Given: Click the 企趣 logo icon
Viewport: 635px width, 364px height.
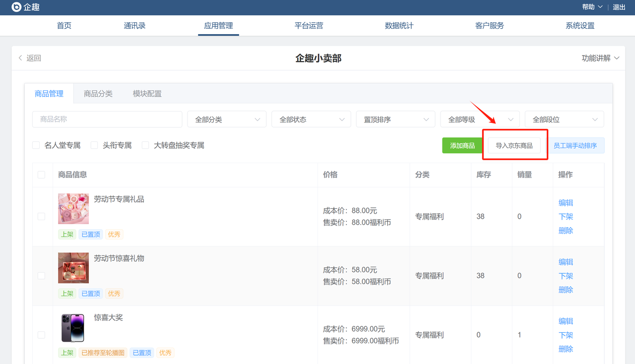Looking at the screenshot, I should click(x=17, y=7).
